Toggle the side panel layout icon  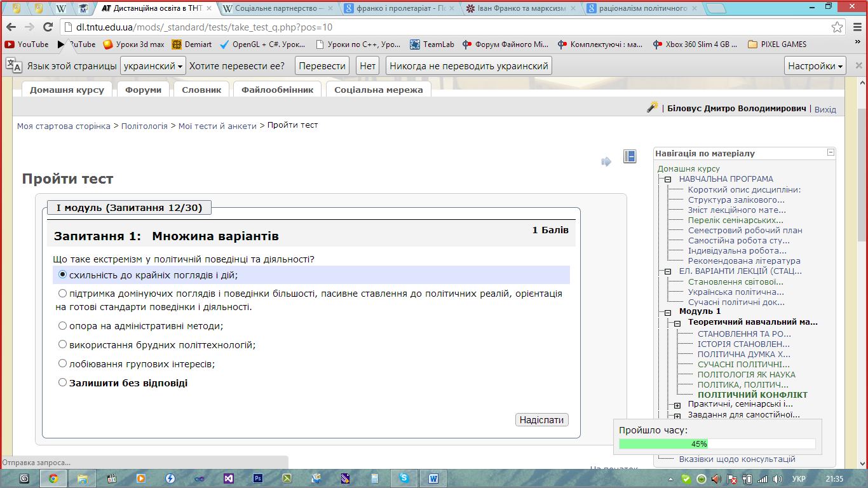630,156
